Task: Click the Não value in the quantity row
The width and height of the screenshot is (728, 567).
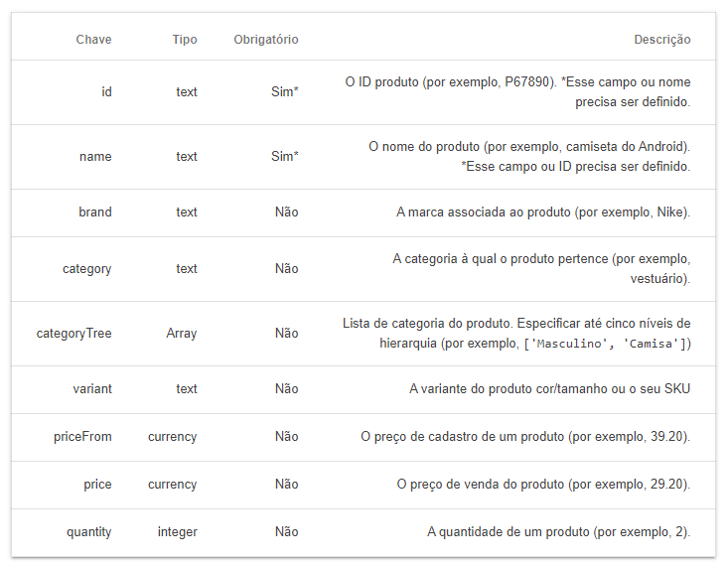Action: [286, 532]
